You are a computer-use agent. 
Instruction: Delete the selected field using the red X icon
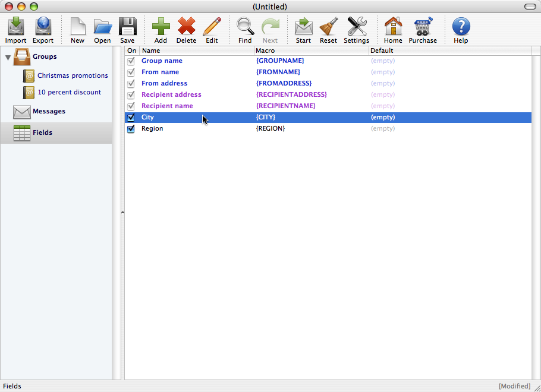point(186,27)
